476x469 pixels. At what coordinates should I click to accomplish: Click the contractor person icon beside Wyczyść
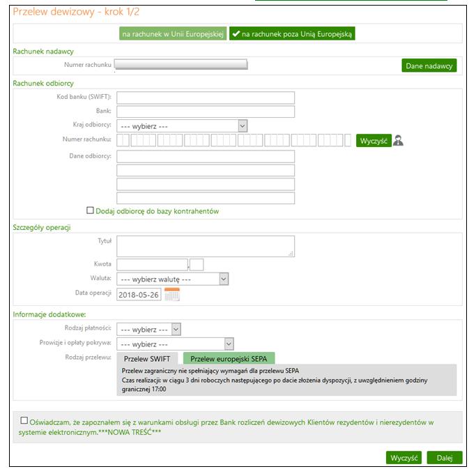pos(398,141)
